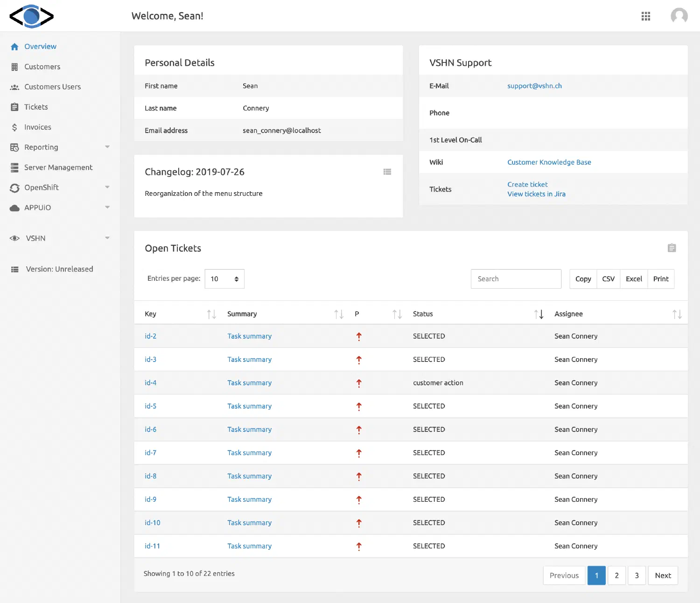Toggle sorting on the Status column
Viewport: 700px width, 603px height.
point(539,313)
